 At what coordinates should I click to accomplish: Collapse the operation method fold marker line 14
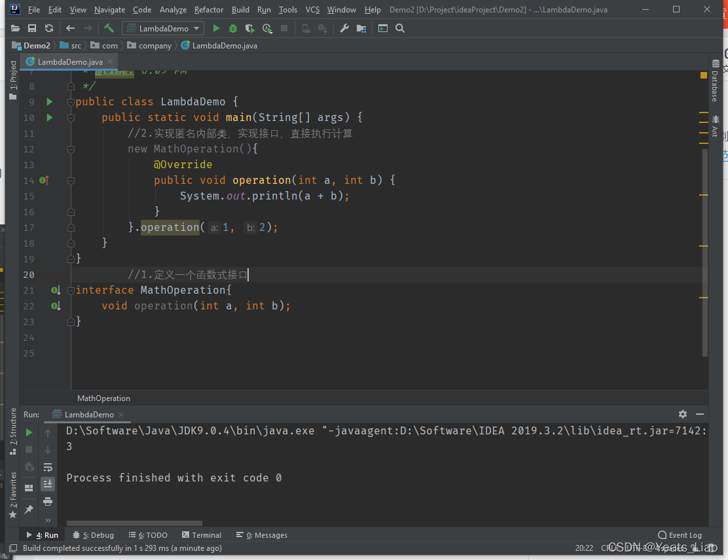point(71,181)
